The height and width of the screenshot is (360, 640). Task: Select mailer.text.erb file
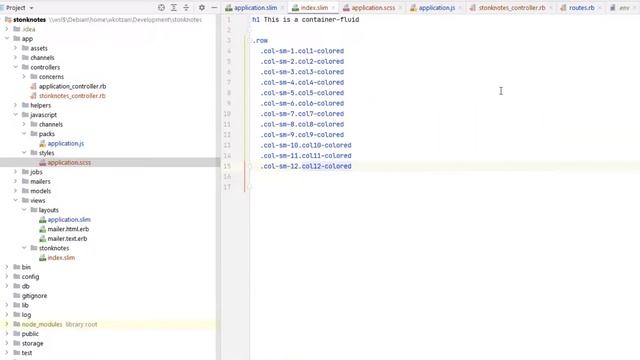(x=67, y=239)
